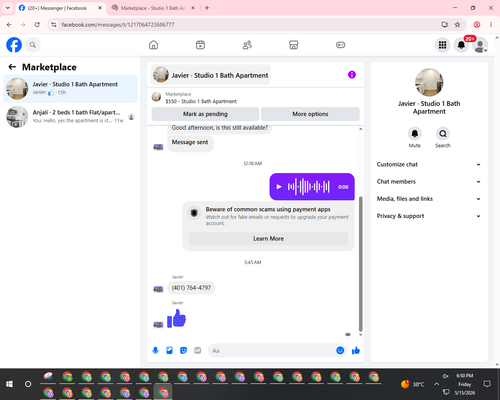Choose a sticker from the sticker icon
This screenshot has width=500, height=400.
183,350
